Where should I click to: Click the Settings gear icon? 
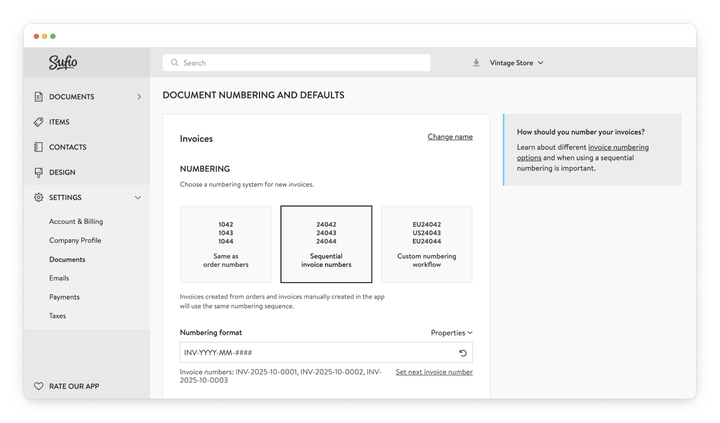coord(39,197)
